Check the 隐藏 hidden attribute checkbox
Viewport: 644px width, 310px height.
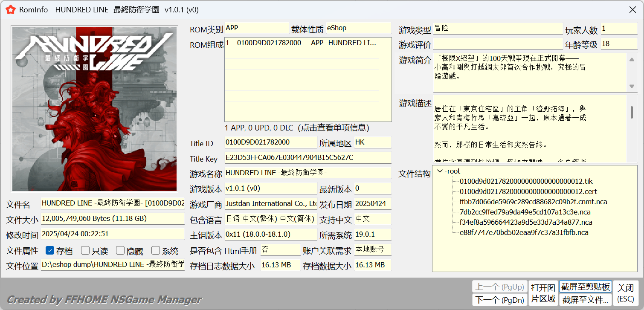point(120,251)
